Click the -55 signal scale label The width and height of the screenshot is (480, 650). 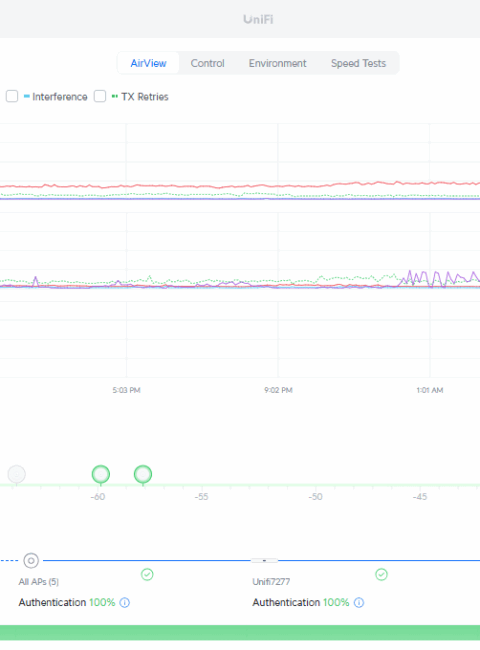tap(201, 497)
